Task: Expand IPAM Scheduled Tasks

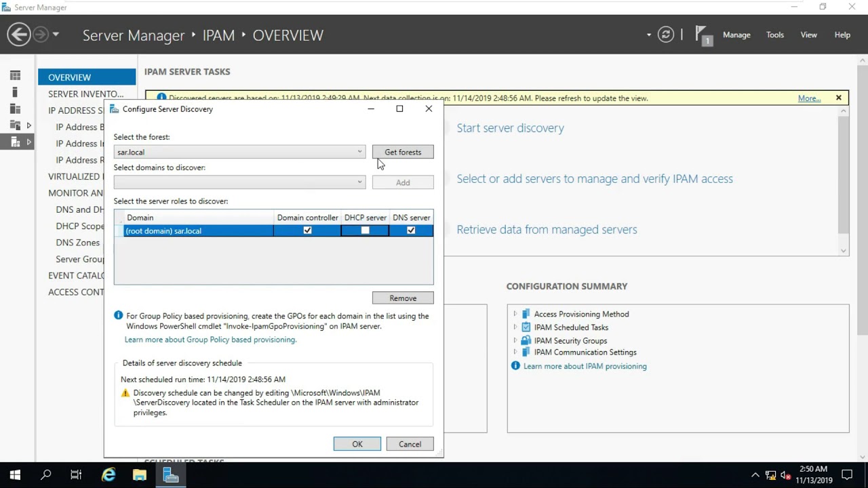Action: coord(515,327)
